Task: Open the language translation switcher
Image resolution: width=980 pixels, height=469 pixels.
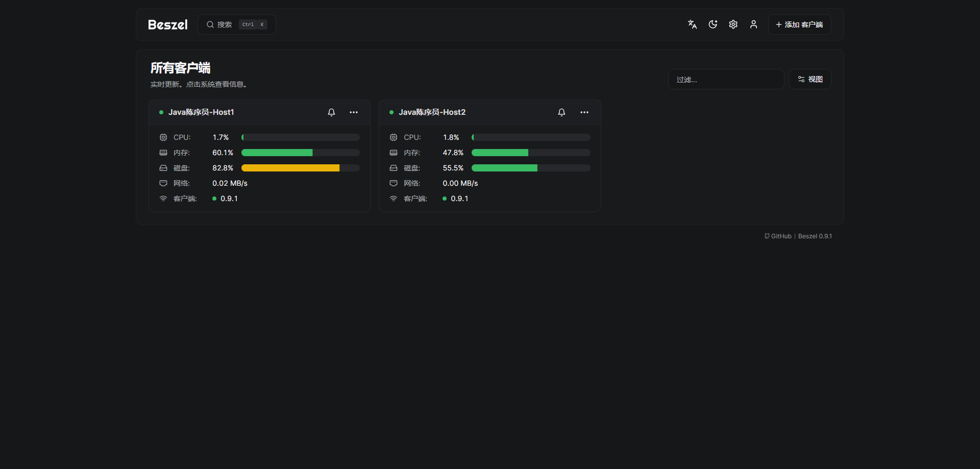Action: [x=692, y=24]
